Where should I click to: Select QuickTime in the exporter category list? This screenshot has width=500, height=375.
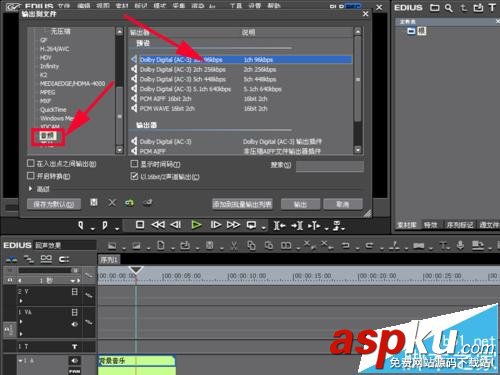pos(53,110)
